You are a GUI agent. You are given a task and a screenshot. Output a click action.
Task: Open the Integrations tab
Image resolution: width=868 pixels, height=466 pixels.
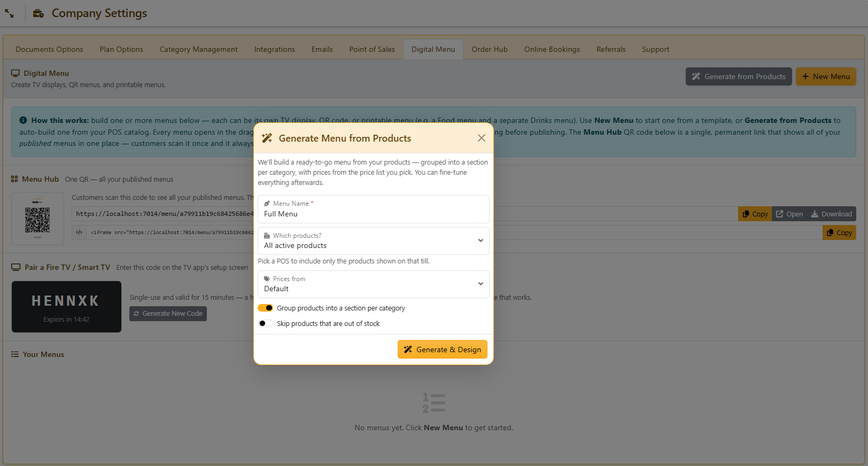[x=275, y=49]
